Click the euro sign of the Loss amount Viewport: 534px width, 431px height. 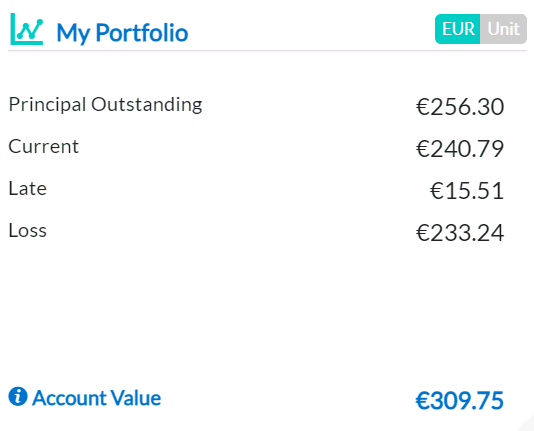point(423,233)
